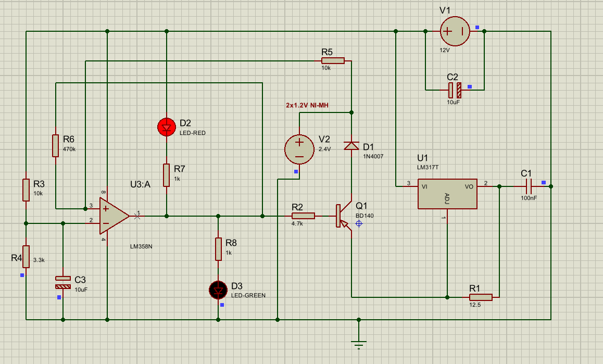Click the LM317T regulator U1 body
Viewport: 603px width, 364px height.
447,194
